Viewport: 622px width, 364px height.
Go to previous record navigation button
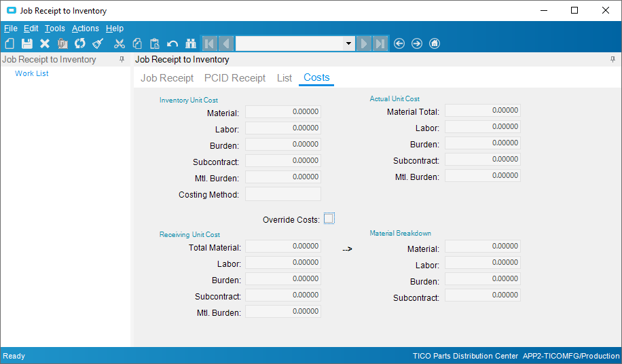225,43
